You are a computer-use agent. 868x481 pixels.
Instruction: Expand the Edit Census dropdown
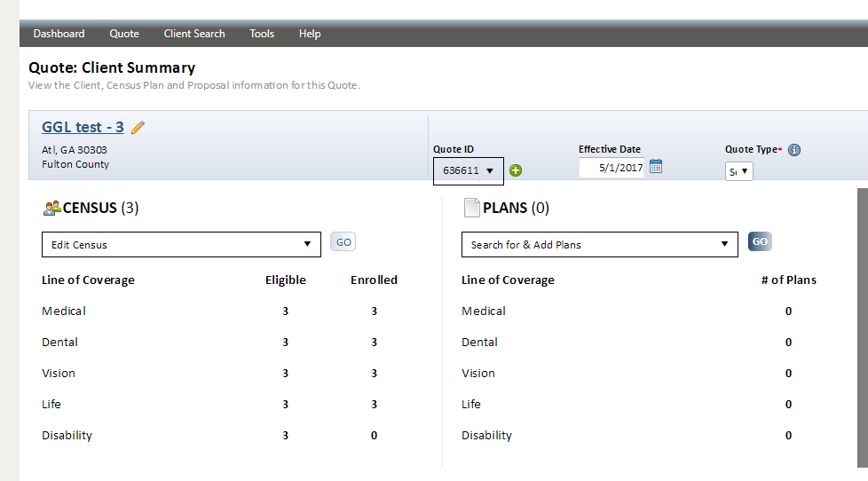click(x=181, y=244)
